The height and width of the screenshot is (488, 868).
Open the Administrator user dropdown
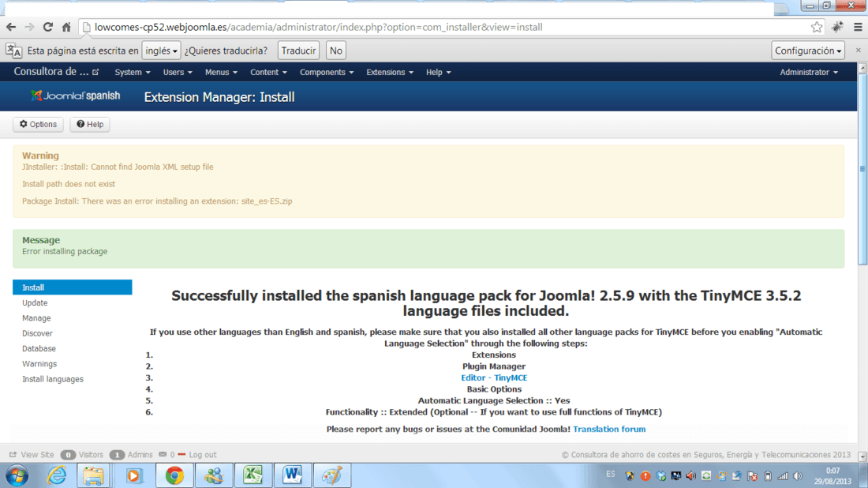tap(809, 72)
